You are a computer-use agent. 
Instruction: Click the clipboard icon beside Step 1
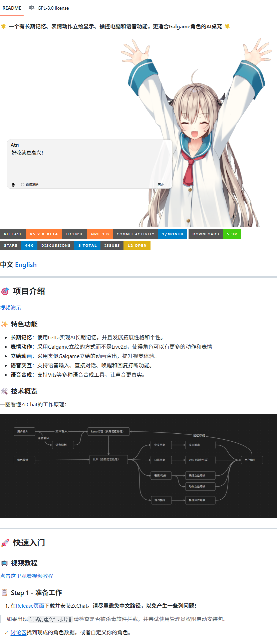click(x=4, y=593)
